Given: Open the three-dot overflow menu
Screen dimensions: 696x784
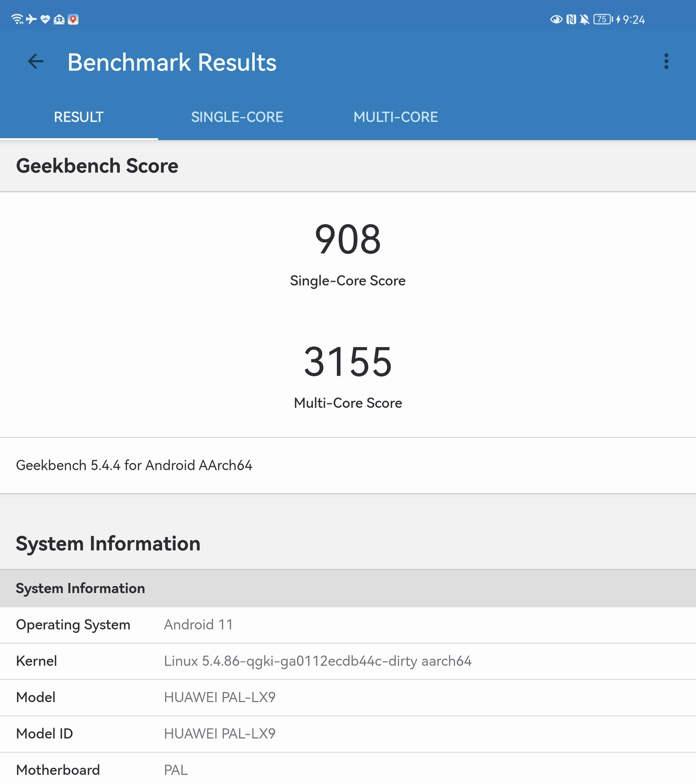Looking at the screenshot, I should (666, 61).
